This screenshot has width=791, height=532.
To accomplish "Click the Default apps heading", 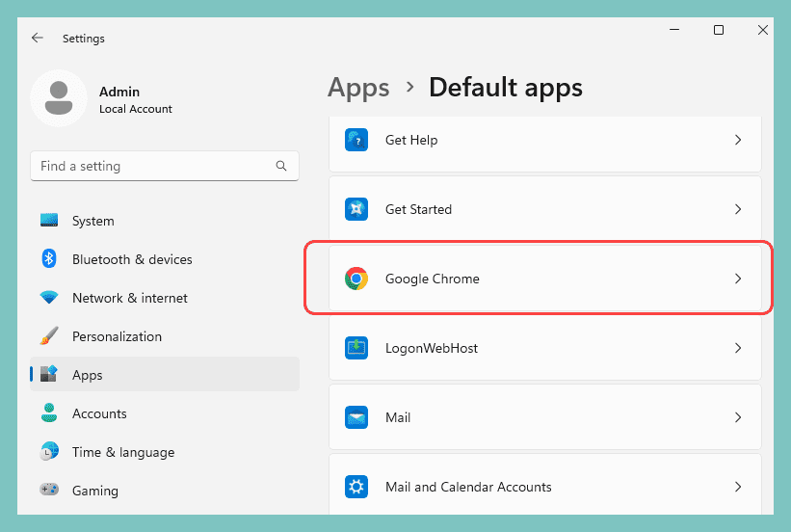I will [x=506, y=88].
